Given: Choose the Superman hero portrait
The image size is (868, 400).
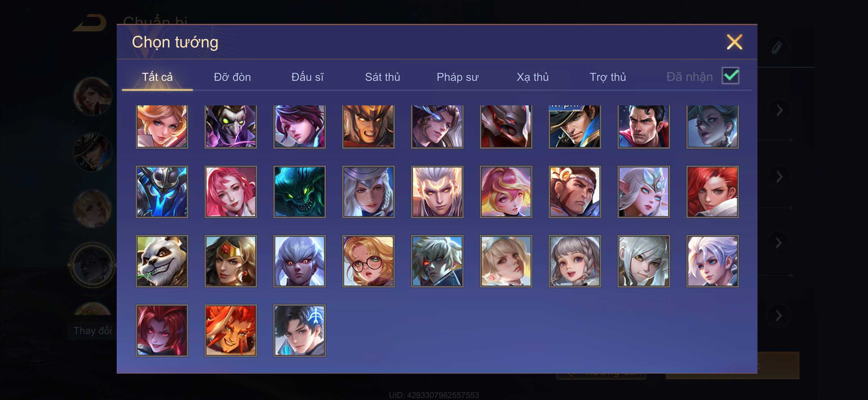Looking at the screenshot, I should pyautogui.click(x=643, y=127).
